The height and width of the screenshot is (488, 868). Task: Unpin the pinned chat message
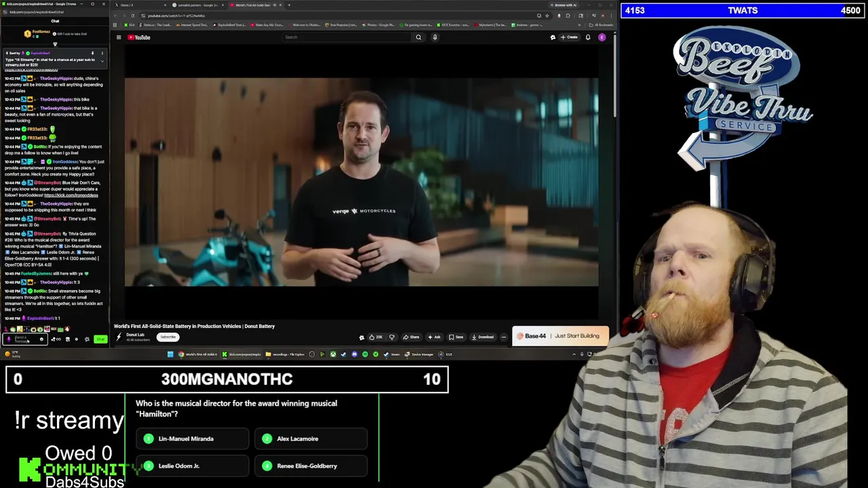pos(92,53)
